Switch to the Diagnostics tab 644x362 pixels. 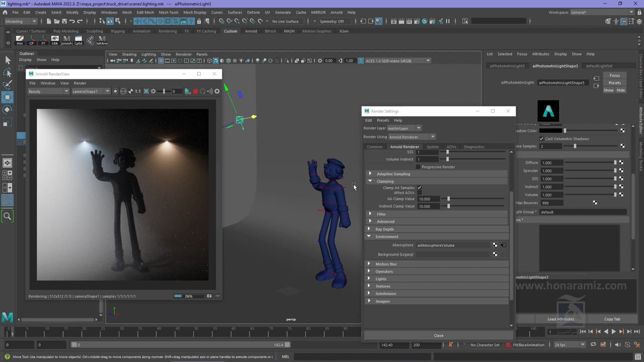click(x=474, y=147)
